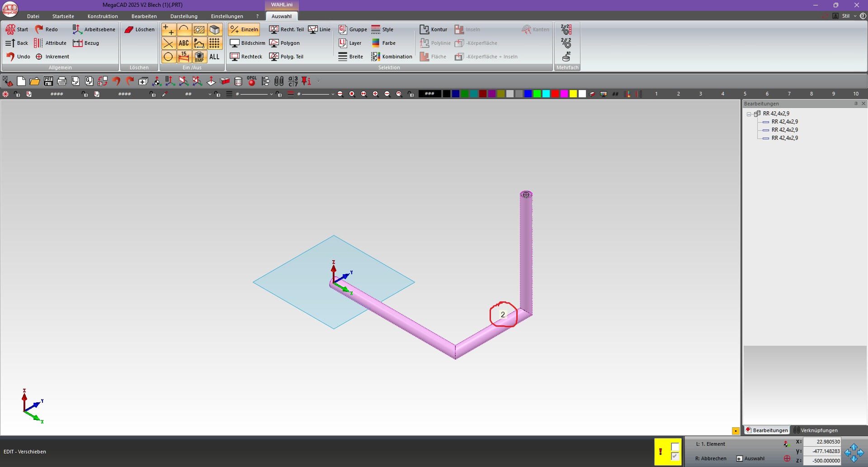Select by Polygon mode
The width and height of the screenshot is (868, 467).
[284, 43]
